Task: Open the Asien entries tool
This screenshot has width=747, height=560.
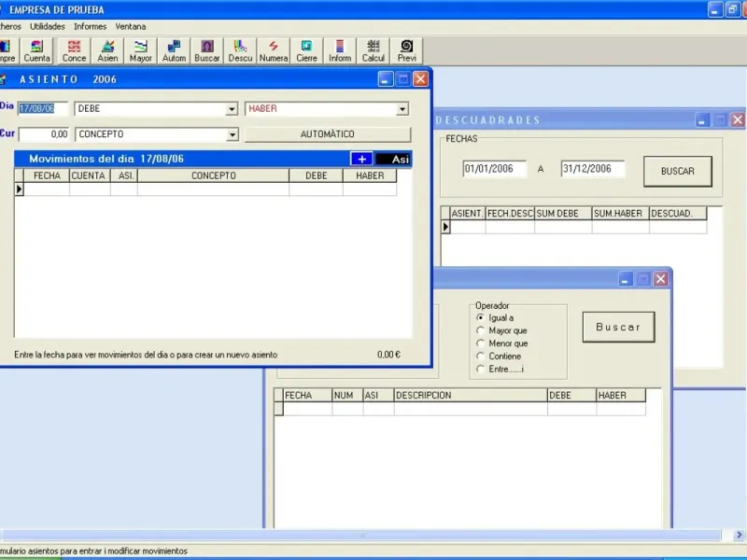Action: tap(107, 50)
